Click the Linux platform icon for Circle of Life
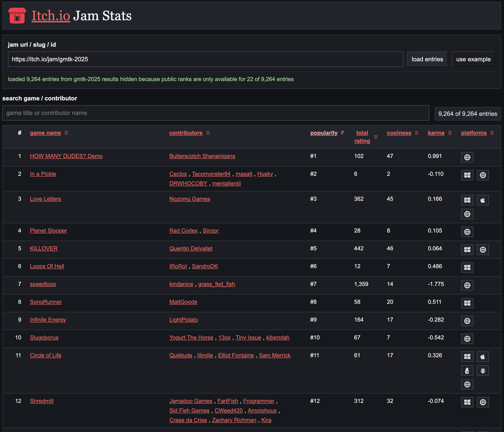This screenshot has width=504, height=432. click(x=467, y=371)
